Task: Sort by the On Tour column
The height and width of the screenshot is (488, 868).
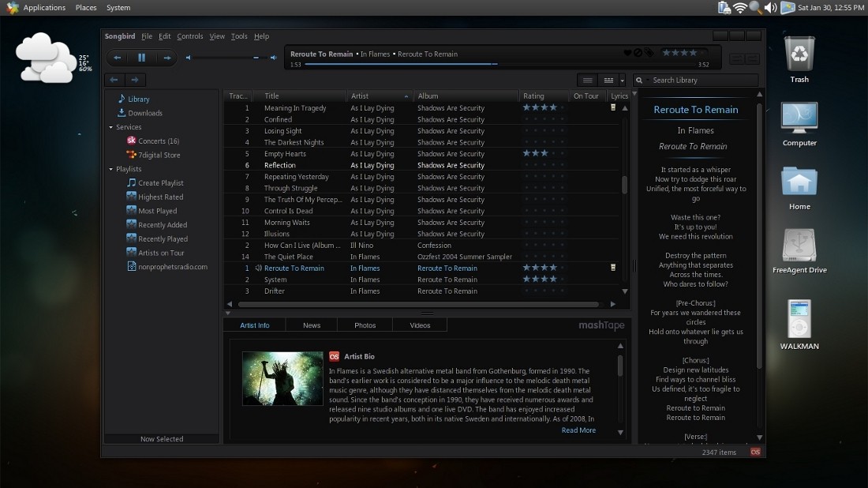Action: click(x=586, y=96)
